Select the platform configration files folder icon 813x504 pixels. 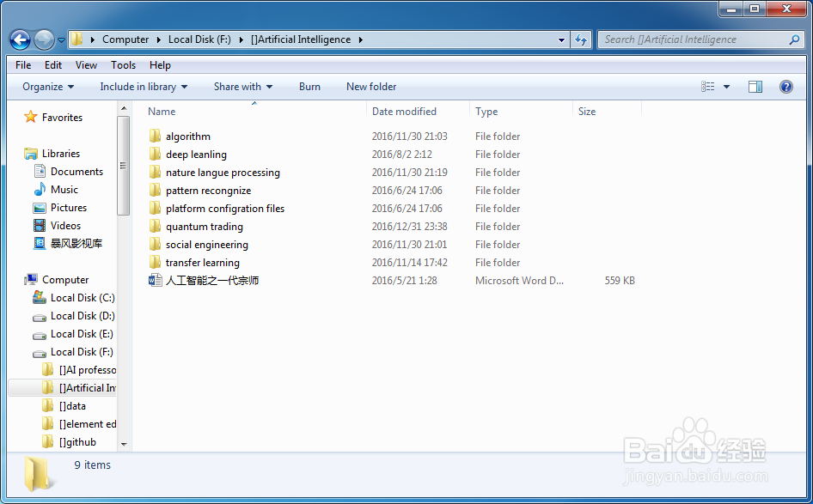pyautogui.click(x=155, y=209)
